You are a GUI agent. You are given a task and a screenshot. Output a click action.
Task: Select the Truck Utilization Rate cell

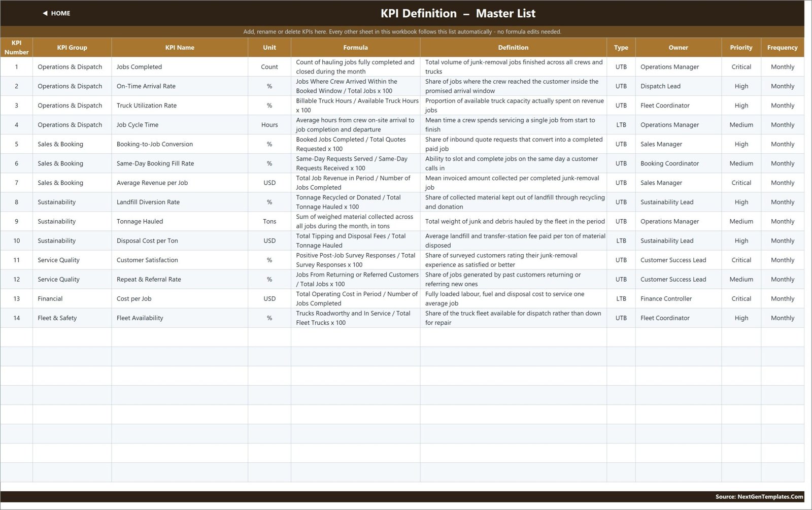click(180, 106)
